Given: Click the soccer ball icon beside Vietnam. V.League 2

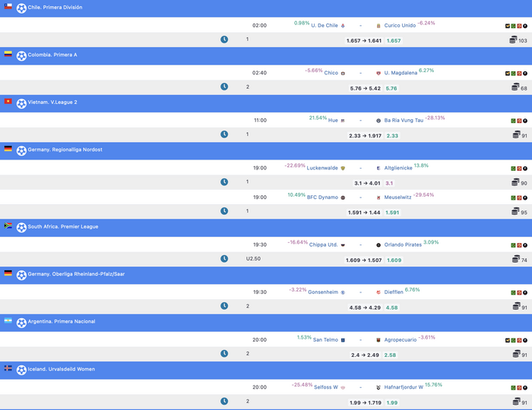Looking at the screenshot, I should click(21, 103).
